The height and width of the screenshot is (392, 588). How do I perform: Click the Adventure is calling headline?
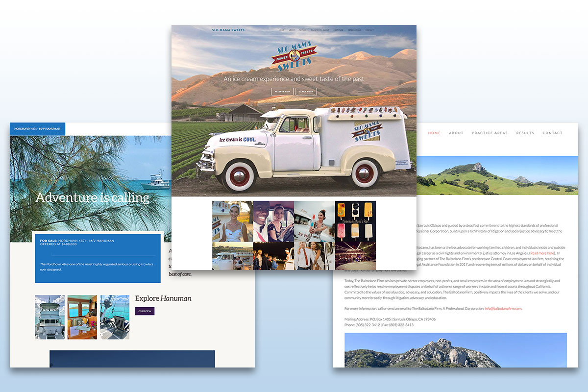click(x=92, y=197)
